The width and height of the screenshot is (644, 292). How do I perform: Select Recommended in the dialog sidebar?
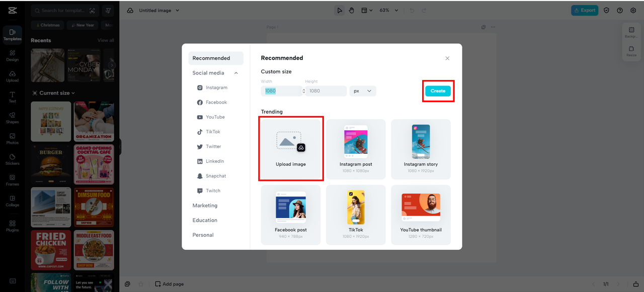click(x=216, y=58)
